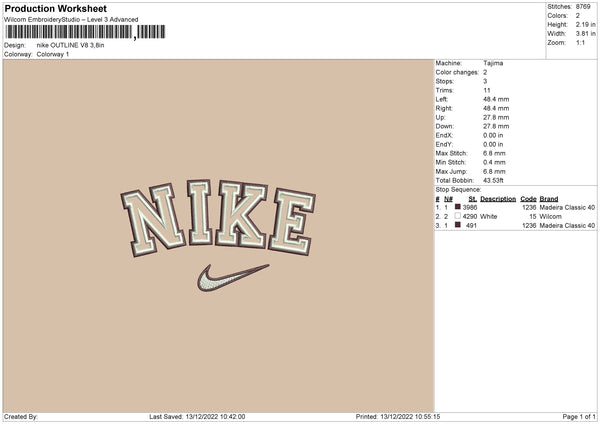The height and width of the screenshot is (424, 600).
Task: Click the Min Stitch value 0.4 mm
Action: 494,163
